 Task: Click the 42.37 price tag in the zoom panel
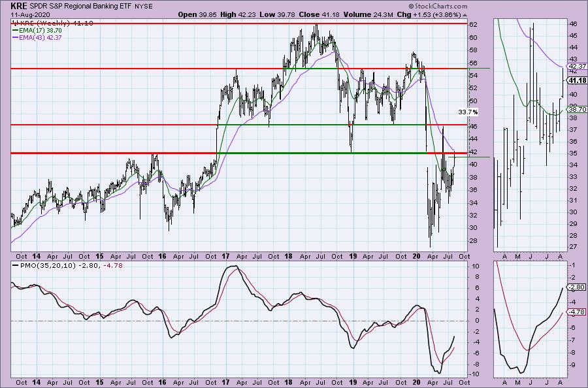pos(577,67)
